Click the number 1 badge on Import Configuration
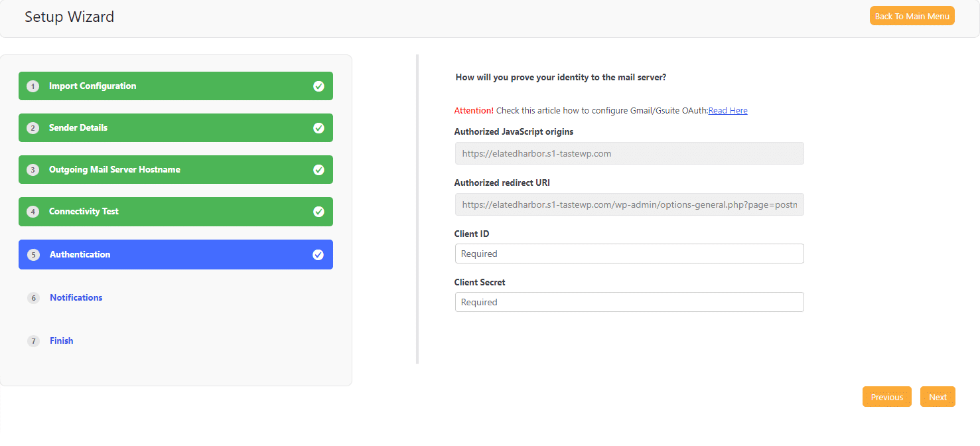Image resolution: width=980 pixels, height=446 pixels. [33, 86]
